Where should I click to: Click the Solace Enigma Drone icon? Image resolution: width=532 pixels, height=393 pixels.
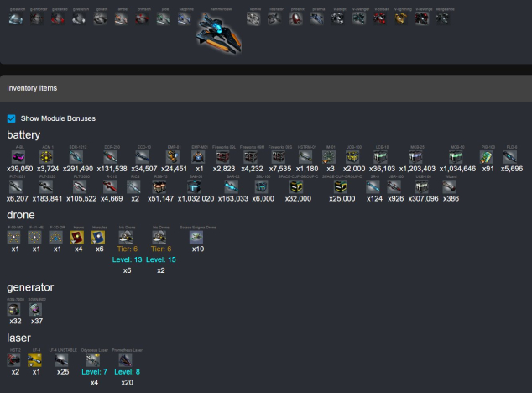point(198,238)
